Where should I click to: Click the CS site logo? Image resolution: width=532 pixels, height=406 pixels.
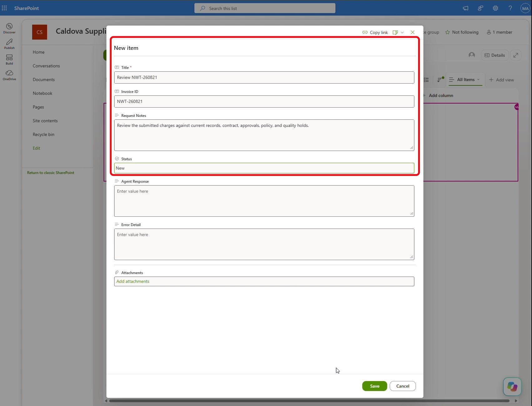pos(40,32)
